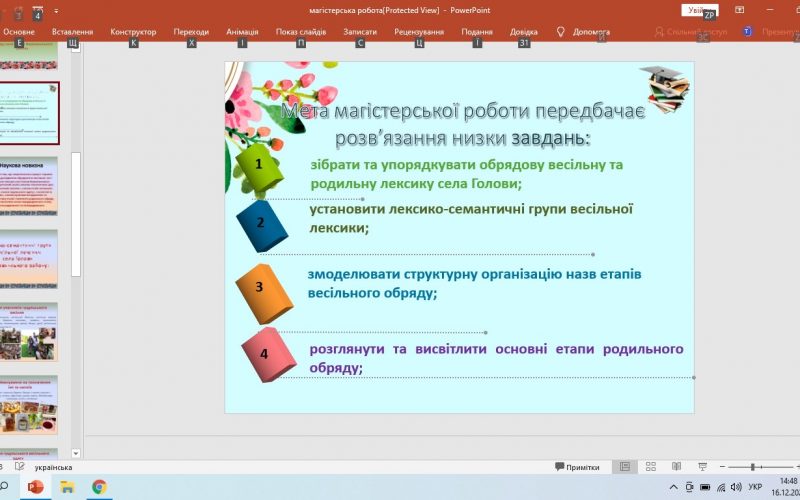
Task: Select the Рецензування tab
Action: coord(419,32)
